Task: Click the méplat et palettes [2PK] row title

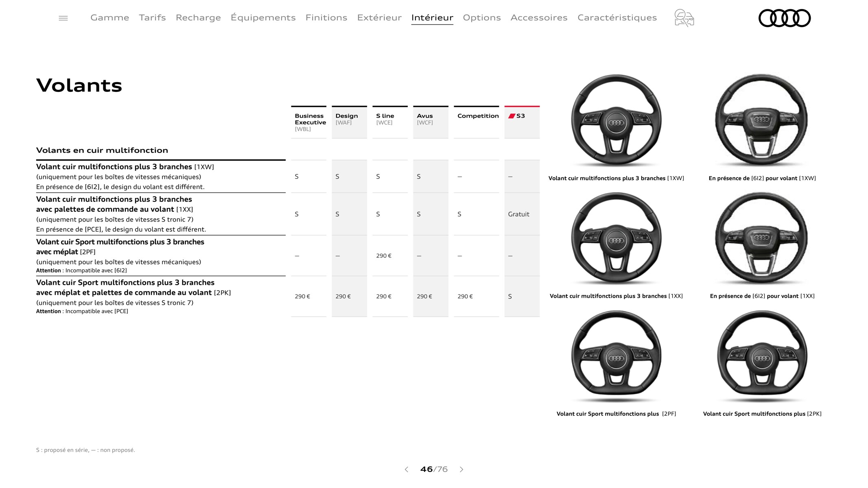Action: pyautogui.click(x=133, y=288)
